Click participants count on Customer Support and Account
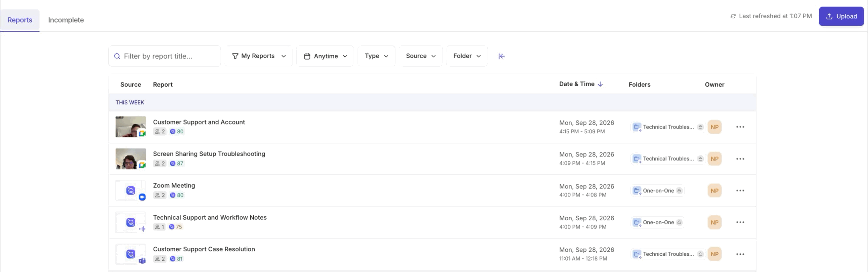 (x=160, y=131)
